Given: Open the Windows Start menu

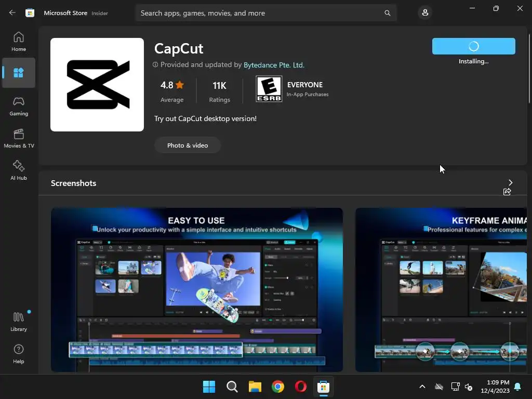Looking at the screenshot, I should point(209,387).
